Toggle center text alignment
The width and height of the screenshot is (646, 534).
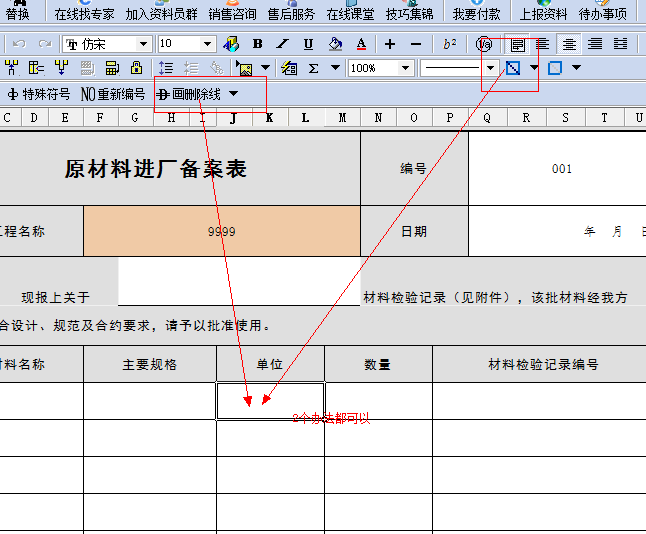pyautogui.click(x=569, y=44)
